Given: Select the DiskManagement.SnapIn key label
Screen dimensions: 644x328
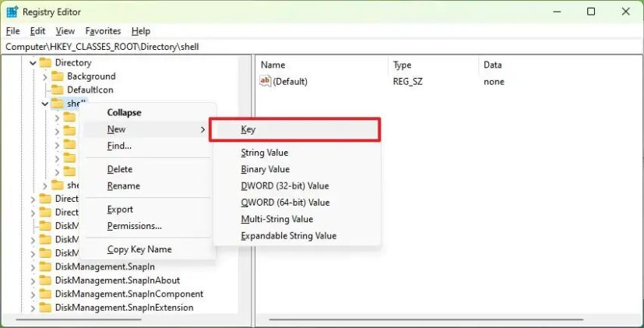Looking at the screenshot, I should click(x=104, y=266).
